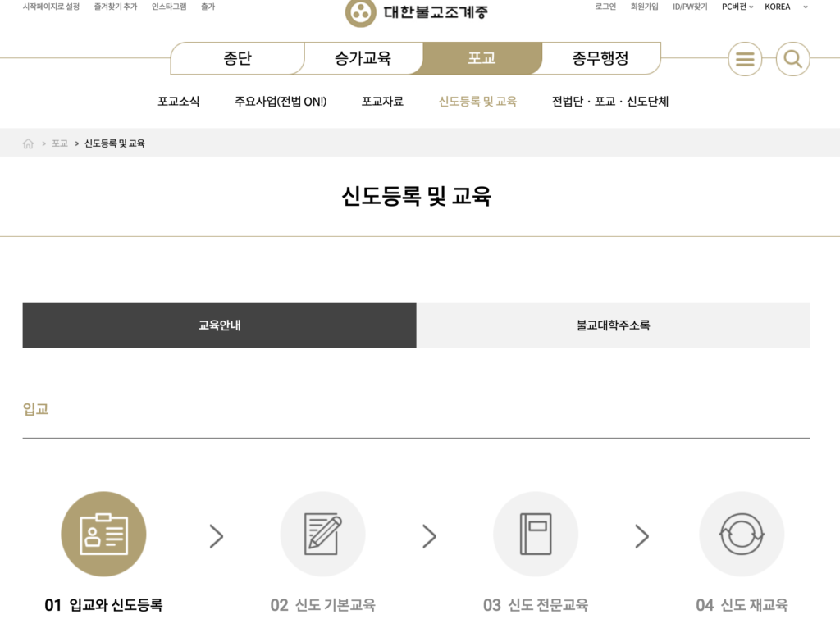
Task: Click the hamburger menu icon
Action: point(745,59)
